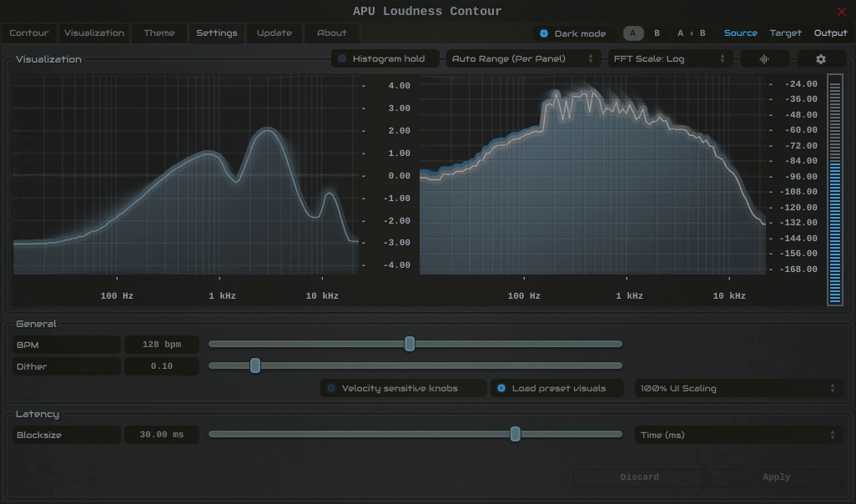Click the vertical level meter

pos(834,189)
